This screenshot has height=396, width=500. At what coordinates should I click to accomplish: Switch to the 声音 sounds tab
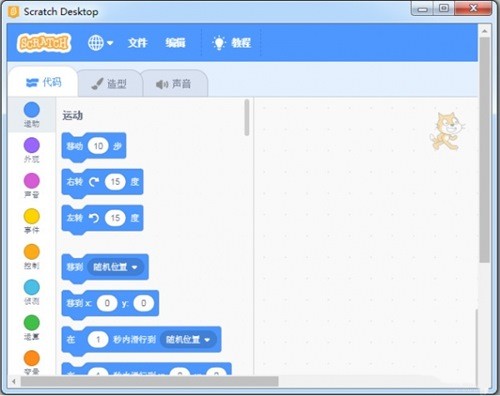pos(174,84)
